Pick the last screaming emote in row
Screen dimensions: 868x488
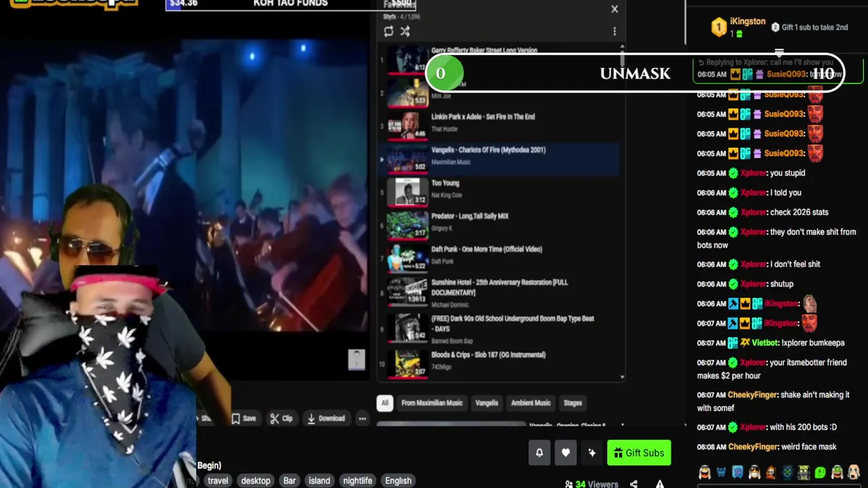[x=854, y=472]
